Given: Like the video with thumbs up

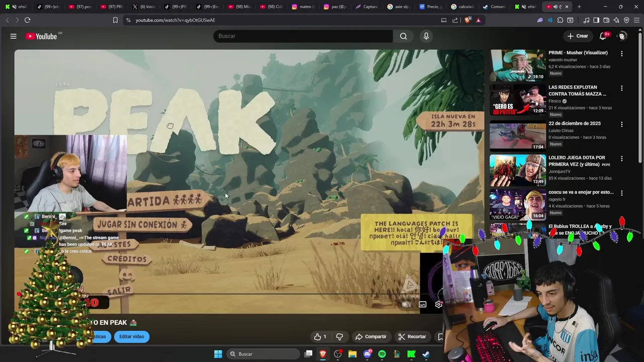Looking at the screenshot, I should [320, 337].
